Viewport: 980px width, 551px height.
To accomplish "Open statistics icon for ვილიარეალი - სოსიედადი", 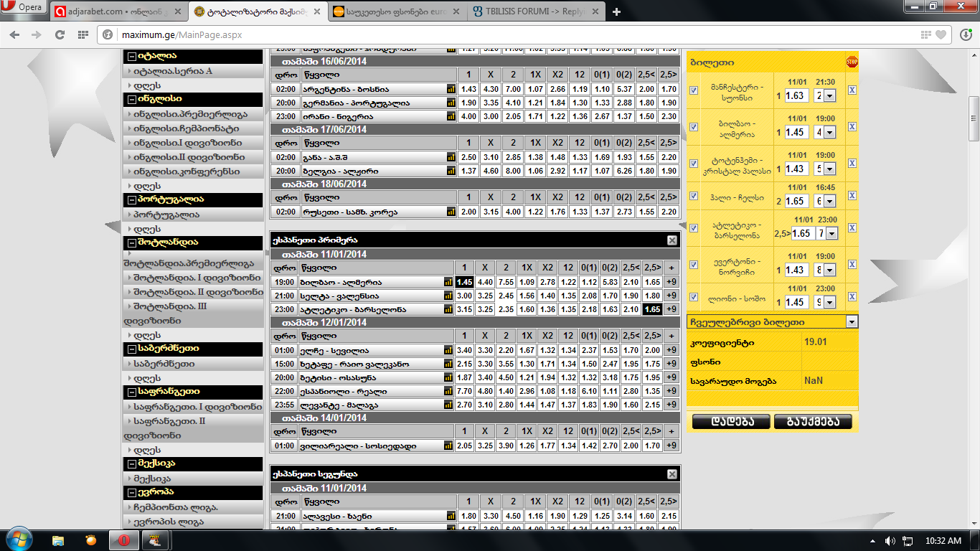I will tap(448, 446).
